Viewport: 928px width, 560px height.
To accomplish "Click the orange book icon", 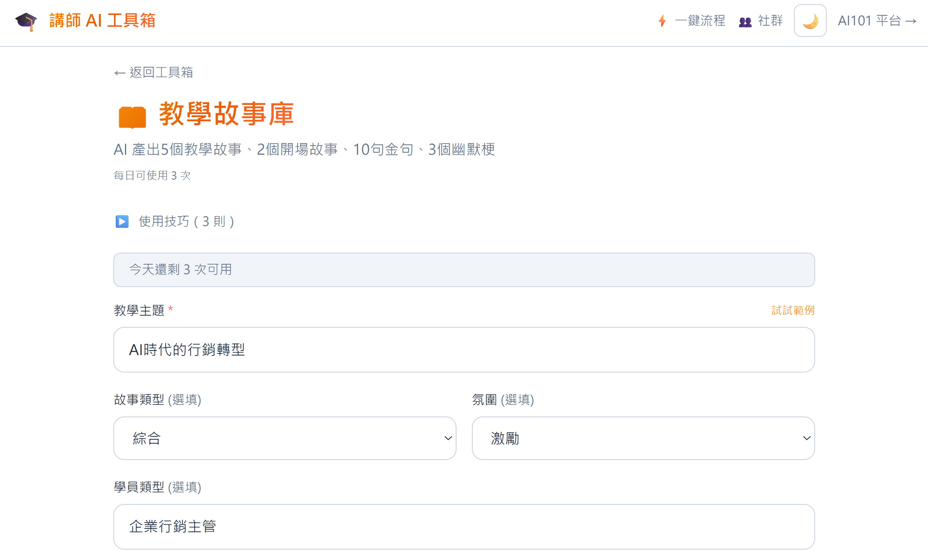I will pos(132,117).
